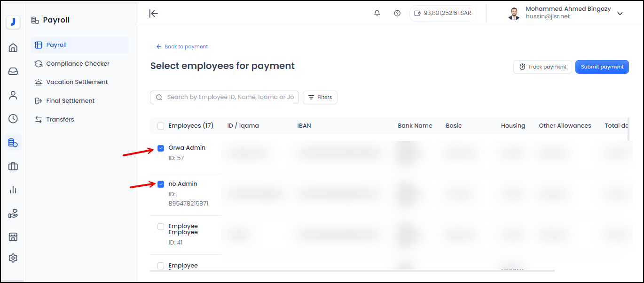Click the horizontal table scrollbar
644x283 pixels.
[352, 270]
